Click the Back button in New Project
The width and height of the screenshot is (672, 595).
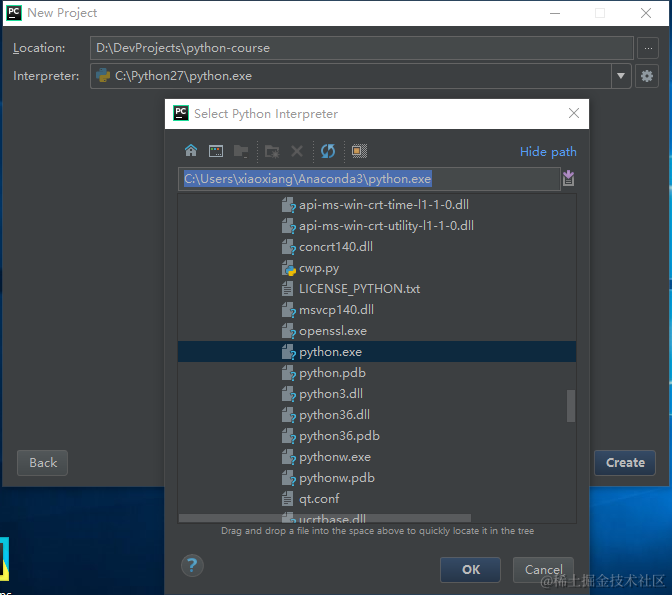(x=42, y=463)
